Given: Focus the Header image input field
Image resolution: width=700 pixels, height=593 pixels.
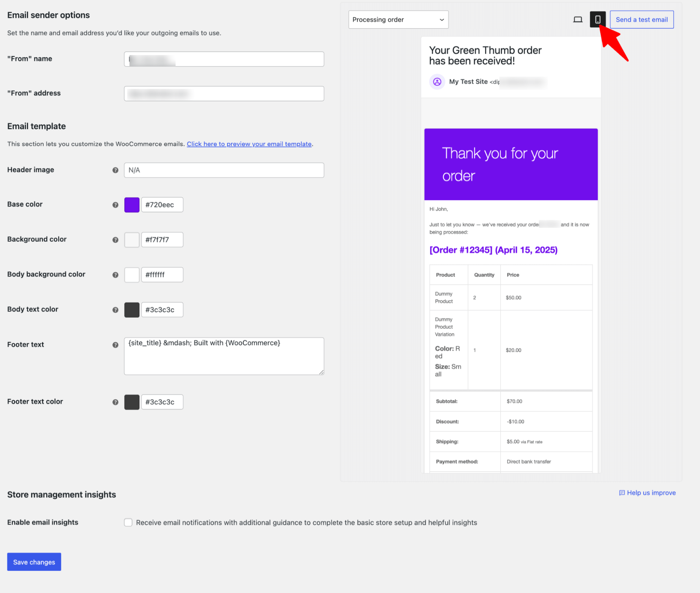Looking at the screenshot, I should 224,170.
